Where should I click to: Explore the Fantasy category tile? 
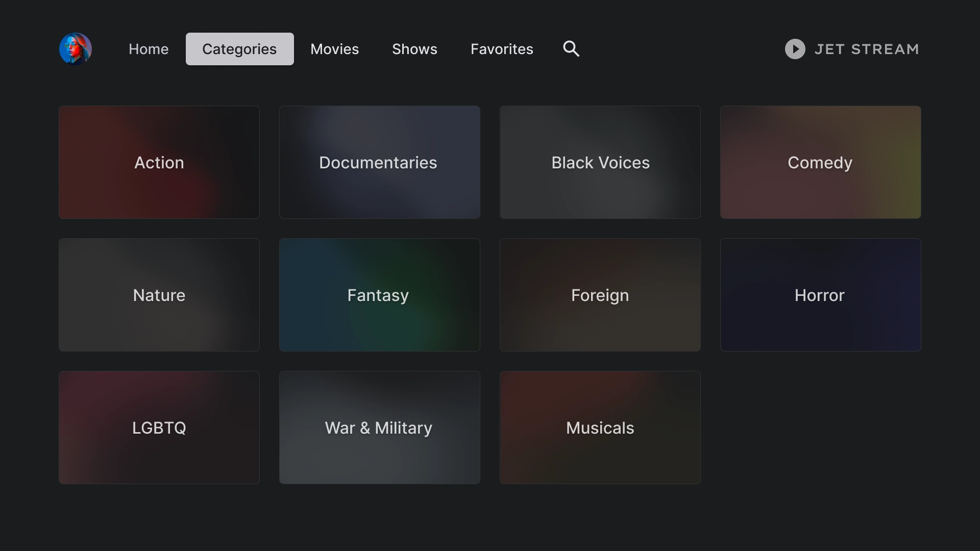coord(379,295)
